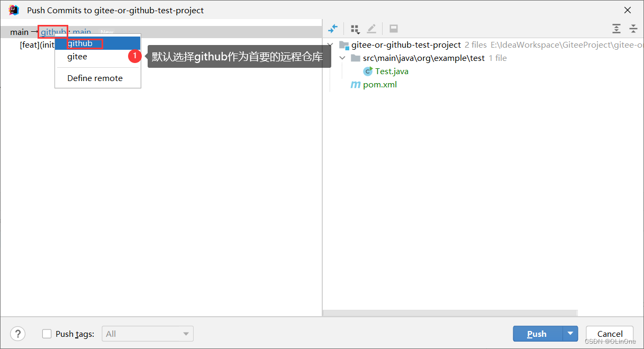Image resolution: width=644 pixels, height=349 pixels.
Task: Select Test.java in the file tree
Action: [x=392, y=71]
